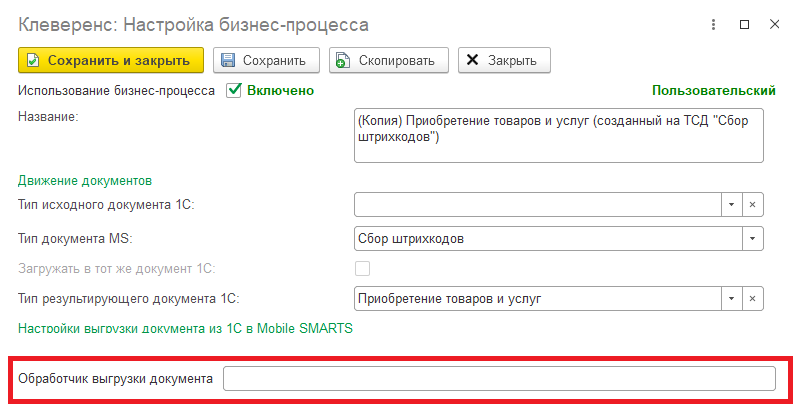This screenshot has height=411, width=802.
Task: Click the 'Скопировать' button
Action: 389,60
